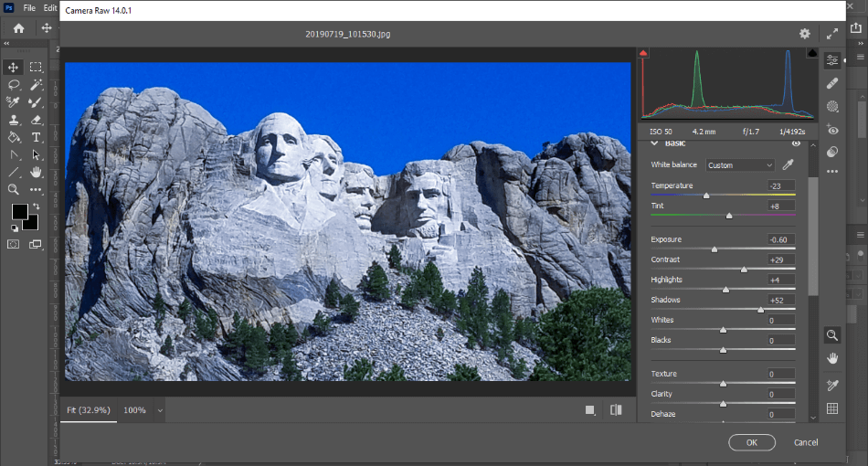This screenshot has width=868, height=466.
Task: Toggle Camera Raw full screen mode
Action: click(832, 34)
